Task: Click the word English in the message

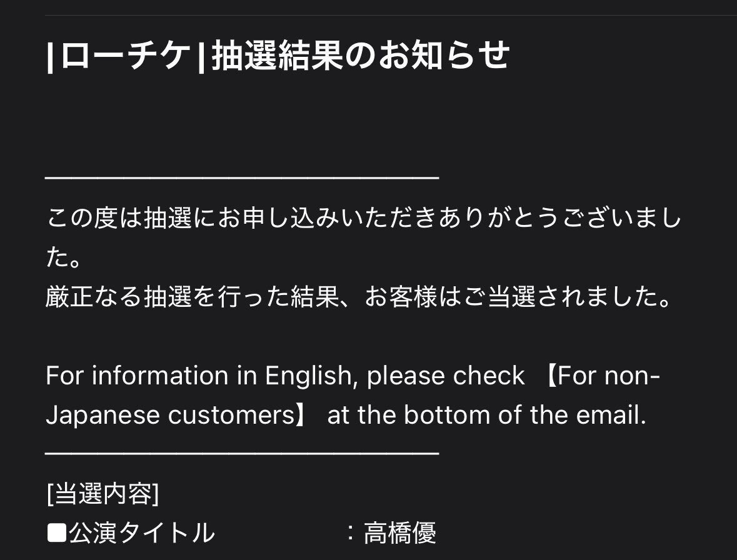Action: click(308, 376)
